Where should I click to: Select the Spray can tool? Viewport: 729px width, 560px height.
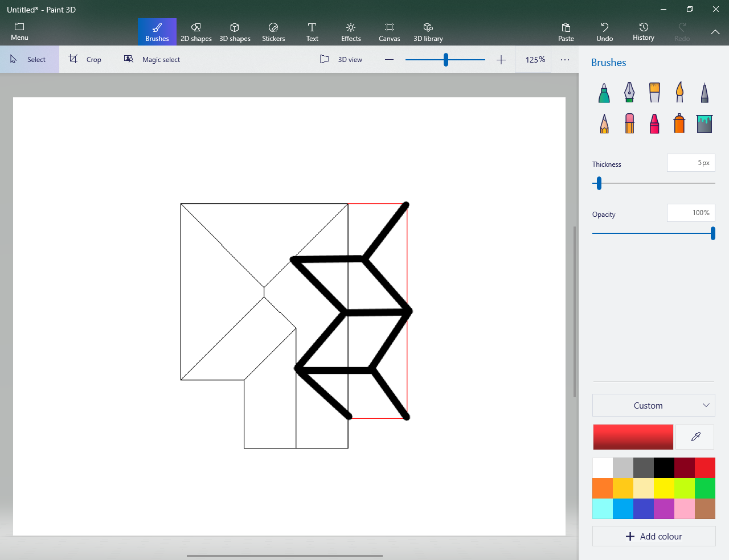679,123
